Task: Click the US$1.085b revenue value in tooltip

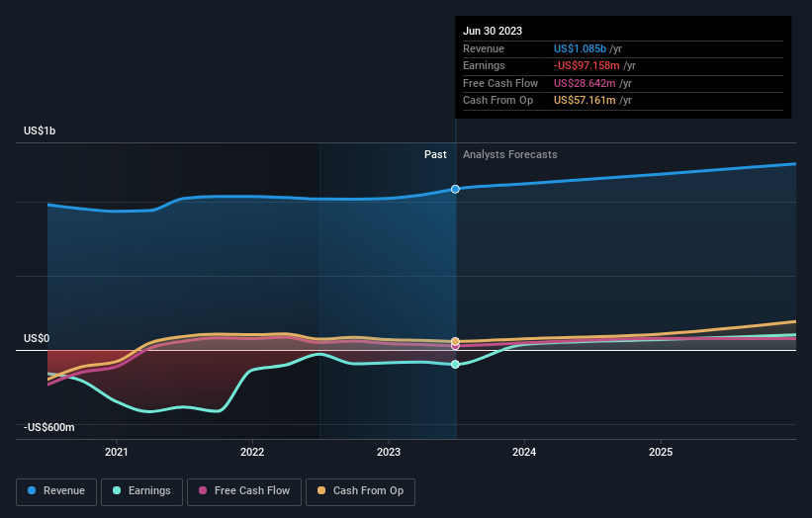Action: pos(580,48)
